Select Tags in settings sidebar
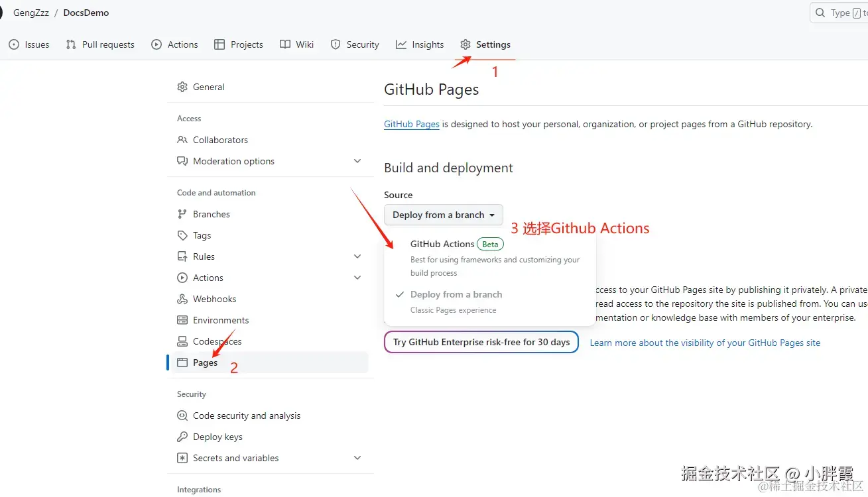 tap(270, 235)
